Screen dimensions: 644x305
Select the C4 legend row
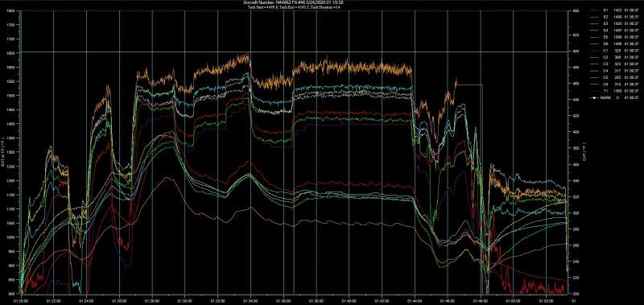[x=614, y=71]
